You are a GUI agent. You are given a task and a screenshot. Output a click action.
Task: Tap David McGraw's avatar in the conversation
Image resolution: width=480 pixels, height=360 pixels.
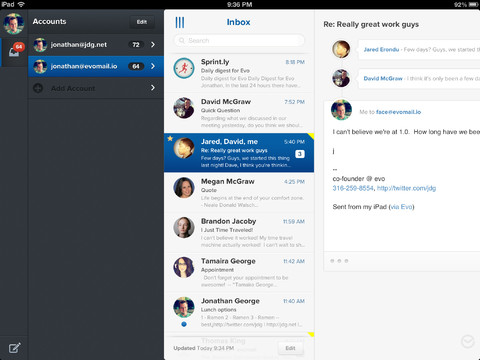pyautogui.click(x=341, y=78)
